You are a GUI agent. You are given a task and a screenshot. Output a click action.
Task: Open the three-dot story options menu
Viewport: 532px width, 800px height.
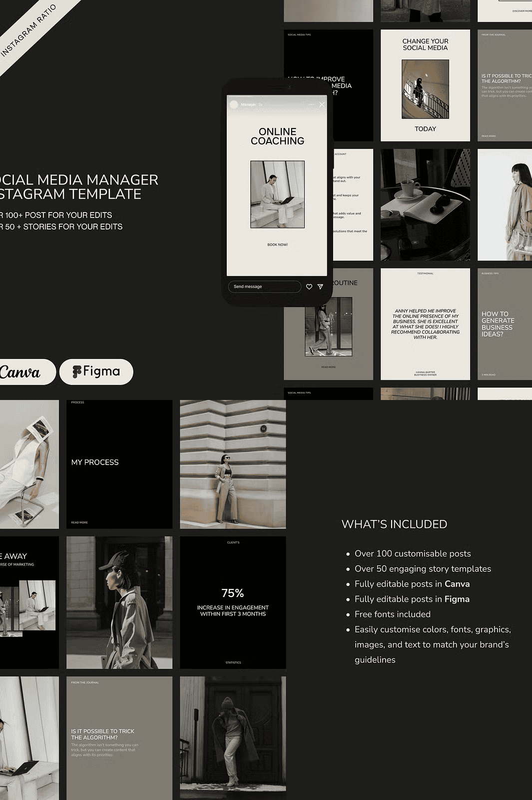coord(312,104)
